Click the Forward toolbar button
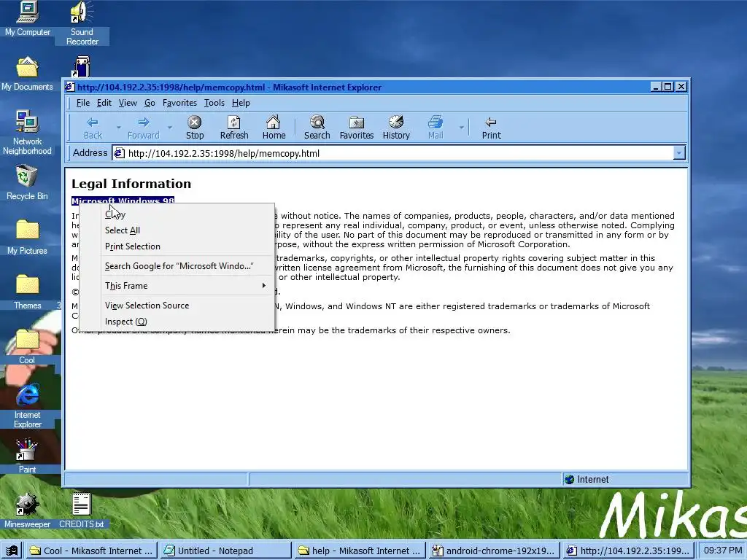This screenshot has height=560, width=747. click(144, 128)
